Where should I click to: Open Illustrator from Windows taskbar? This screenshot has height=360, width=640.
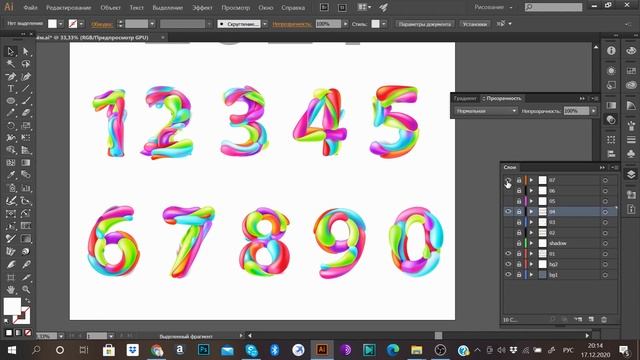322,350
